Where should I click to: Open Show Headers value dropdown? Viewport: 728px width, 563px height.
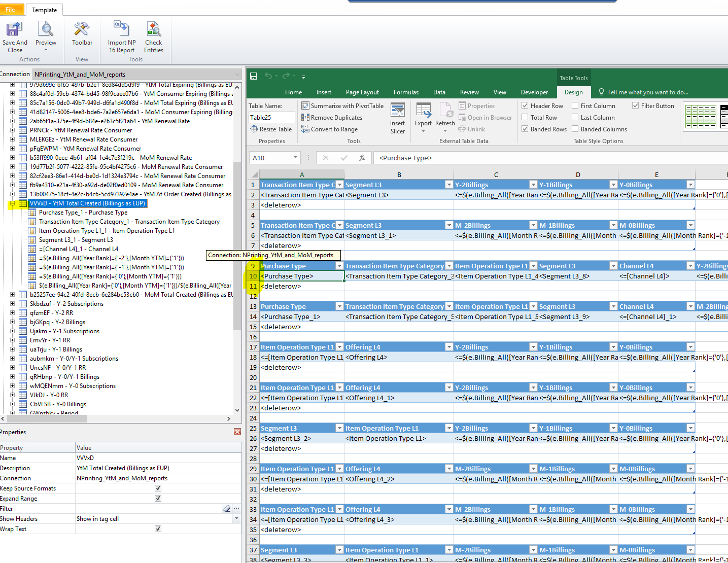pyautogui.click(x=236, y=519)
